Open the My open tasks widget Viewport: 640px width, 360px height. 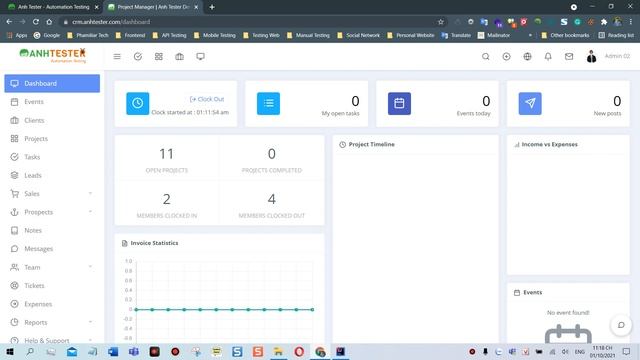coord(307,104)
